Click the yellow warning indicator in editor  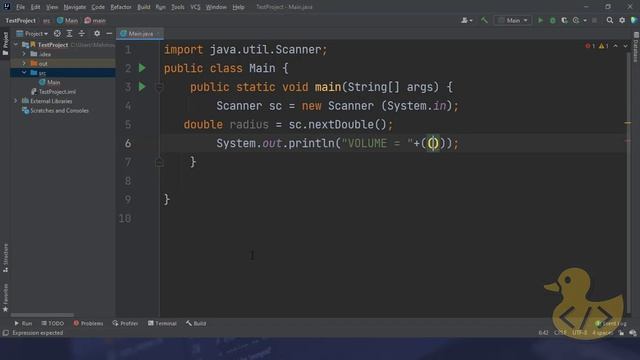click(603, 46)
